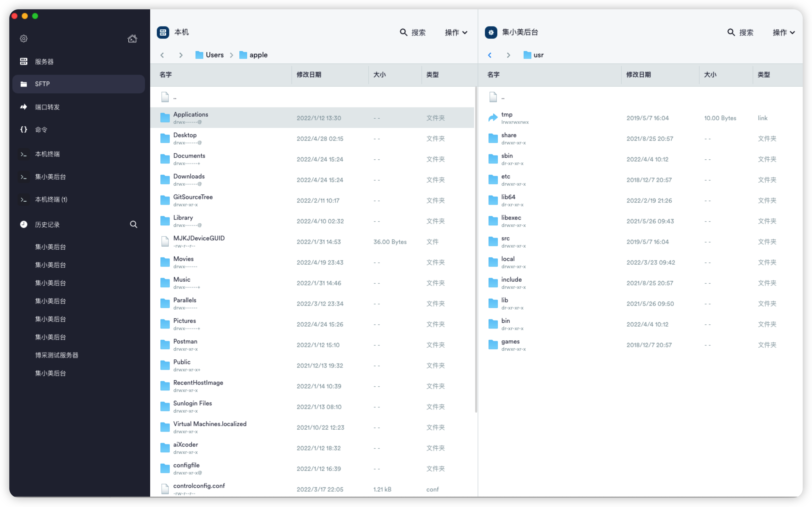Open the 服务器 servers section
This screenshot has height=507, width=812.
[x=44, y=62]
